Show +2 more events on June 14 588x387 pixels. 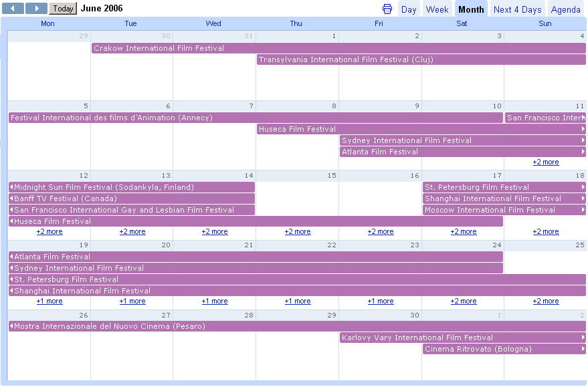pyautogui.click(x=215, y=231)
